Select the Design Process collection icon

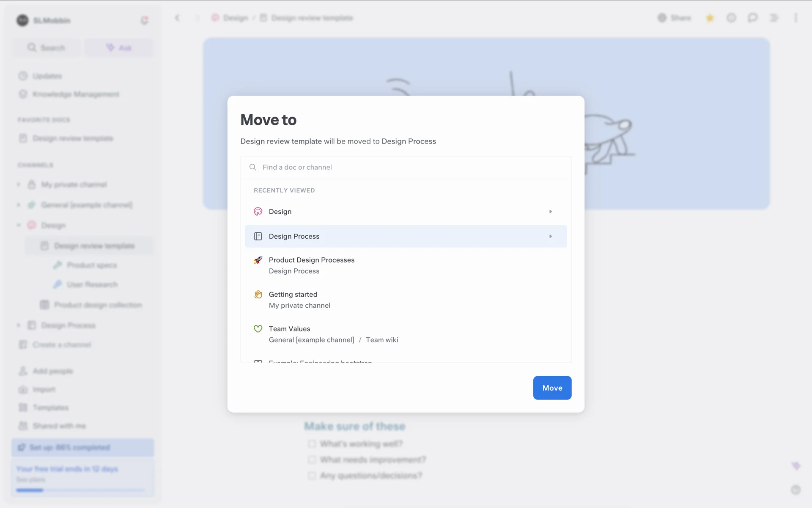tap(258, 236)
